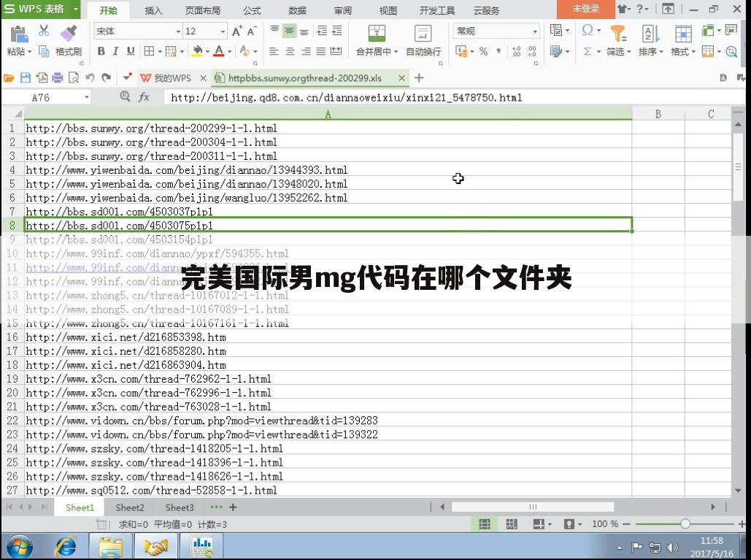The width and height of the screenshot is (751, 560).
Task: Switch to Normal view in status bar
Action: click(485, 524)
